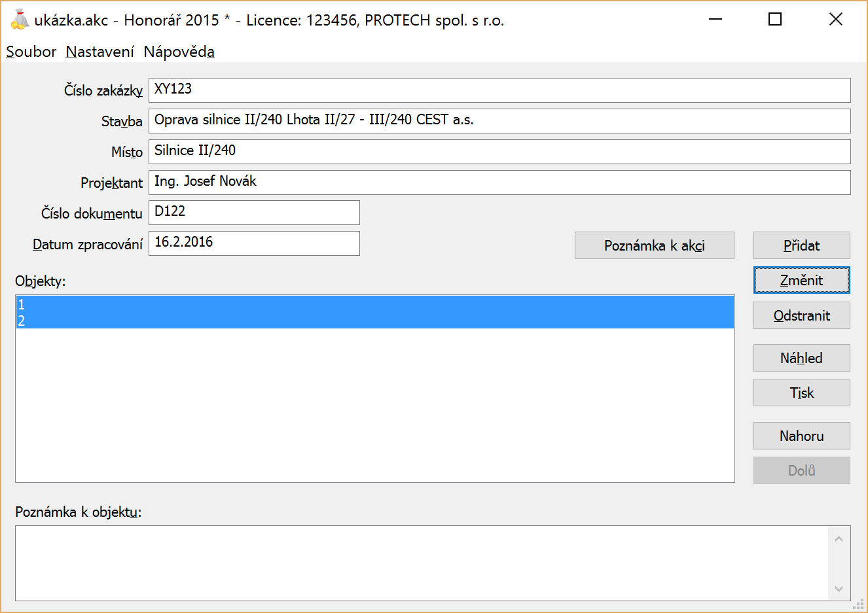This screenshot has width=868, height=613.
Task: Click the Honorář app icon in title bar
Action: 20,20
